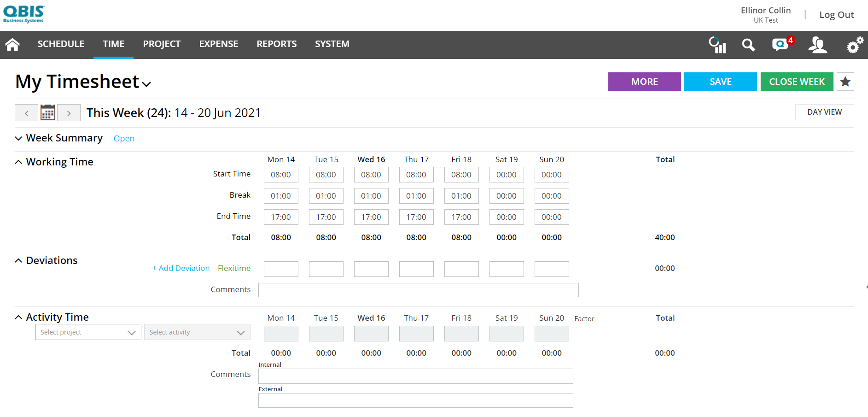This screenshot has height=417, width=868.
Task: Click the CLOSE WEEK button
Action: pyautogui.click(x=797, y=81)
